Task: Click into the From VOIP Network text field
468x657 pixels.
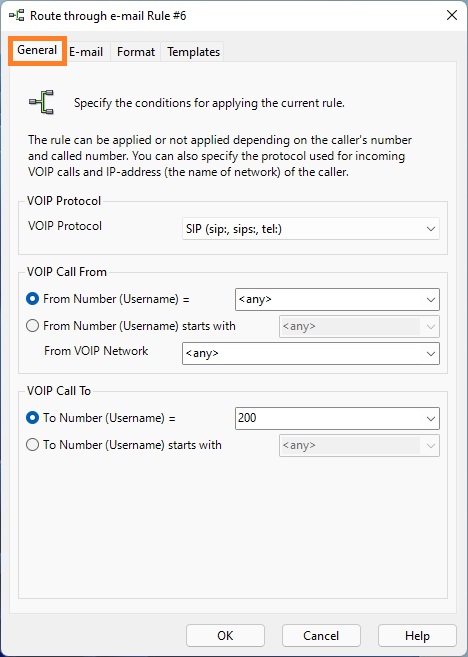Action: click(x=302, y=353)
